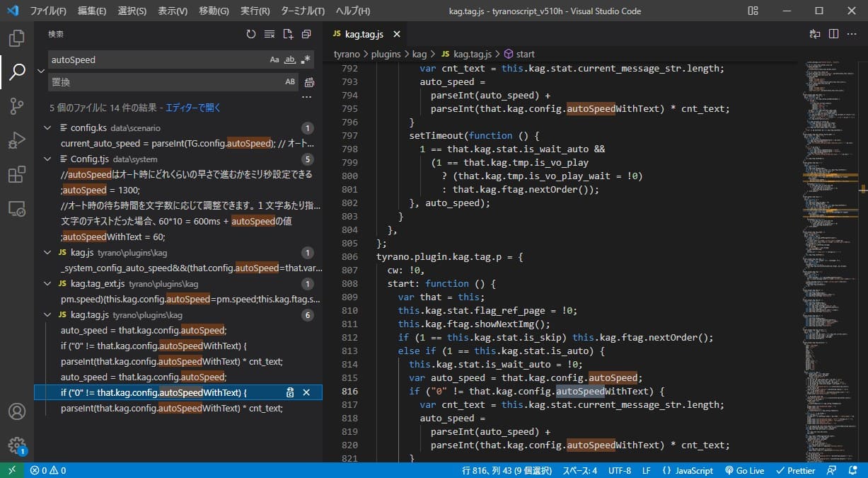The height and width of the screenshot is (478, 868).
Task: Click the Replace All icon
Action: click(309, 82)
